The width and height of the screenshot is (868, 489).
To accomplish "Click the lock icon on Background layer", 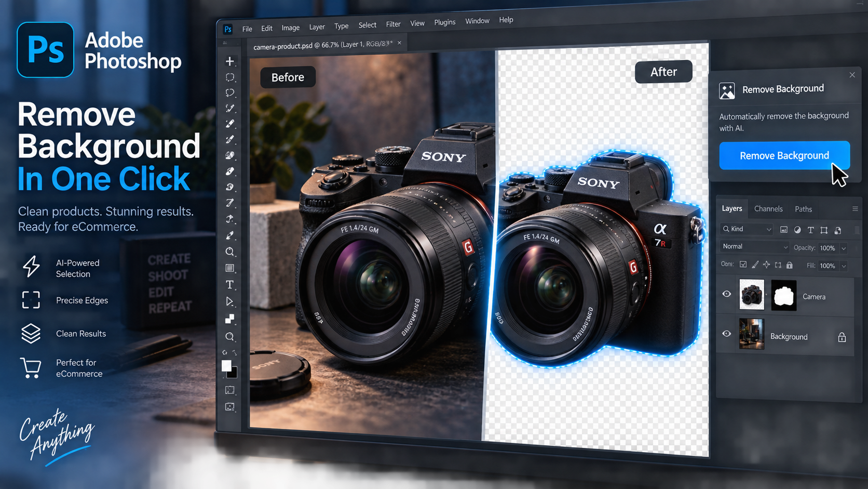I will pos(842,337).
